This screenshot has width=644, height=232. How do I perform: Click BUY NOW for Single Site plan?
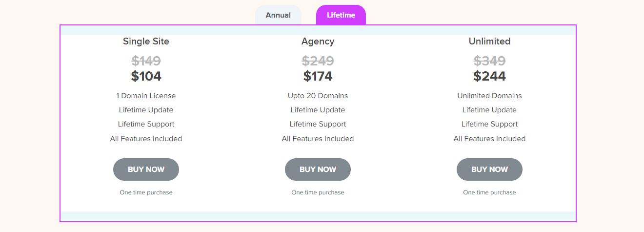point(146,169)
